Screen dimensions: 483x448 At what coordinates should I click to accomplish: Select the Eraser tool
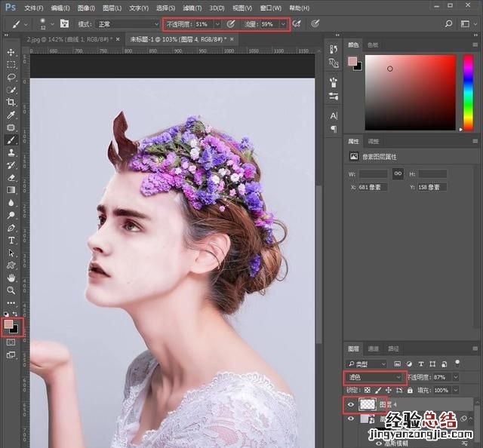click(11, 178)
